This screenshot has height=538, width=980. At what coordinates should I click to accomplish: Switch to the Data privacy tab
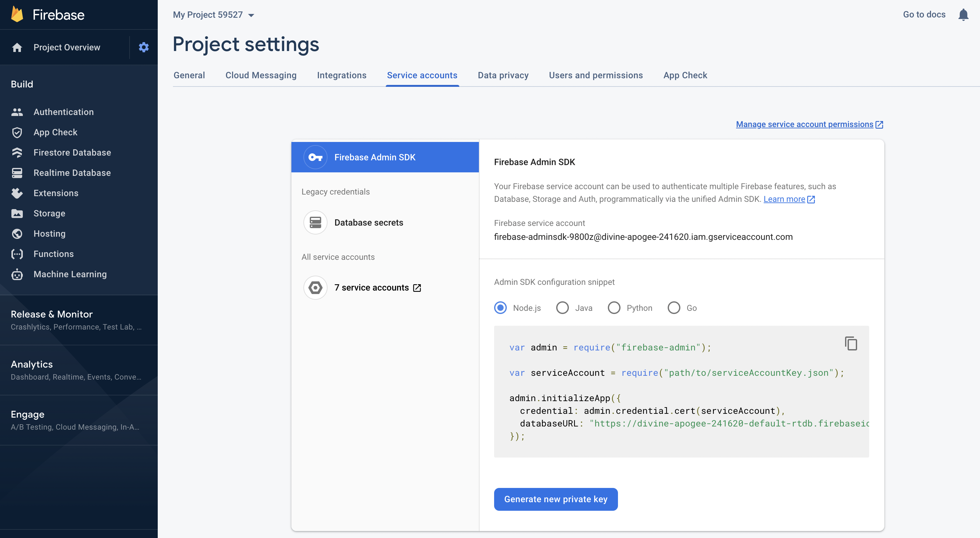(x=503, y=75)
